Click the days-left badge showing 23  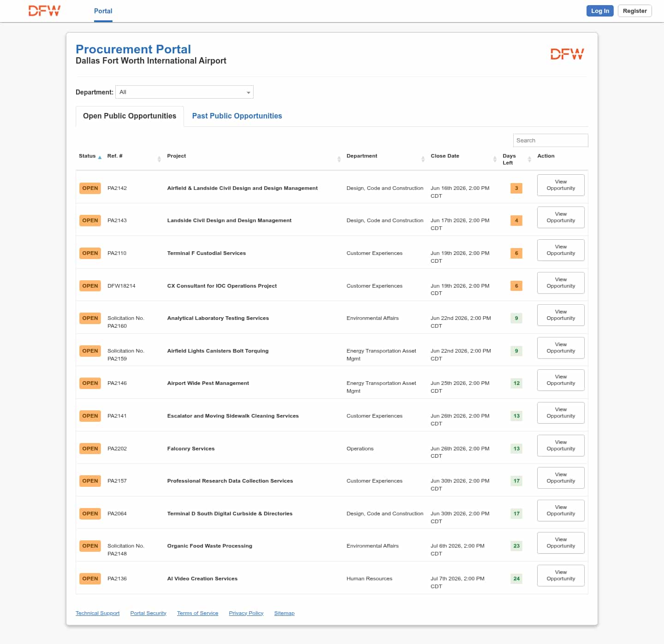click(516, 546)
